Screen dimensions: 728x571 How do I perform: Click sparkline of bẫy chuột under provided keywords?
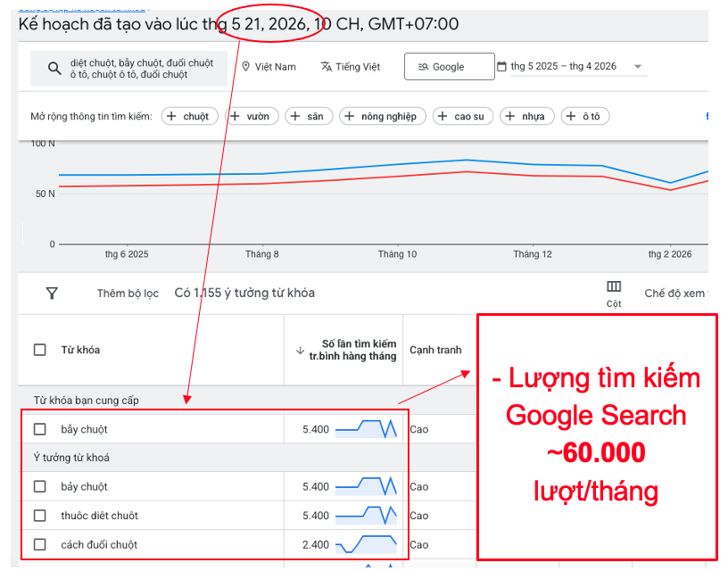coord(366,429)
